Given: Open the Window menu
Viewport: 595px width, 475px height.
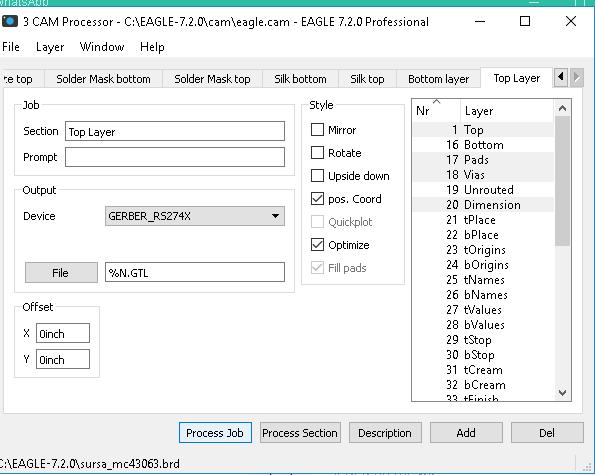Looking at the screenshot, I should click(102, 47).
